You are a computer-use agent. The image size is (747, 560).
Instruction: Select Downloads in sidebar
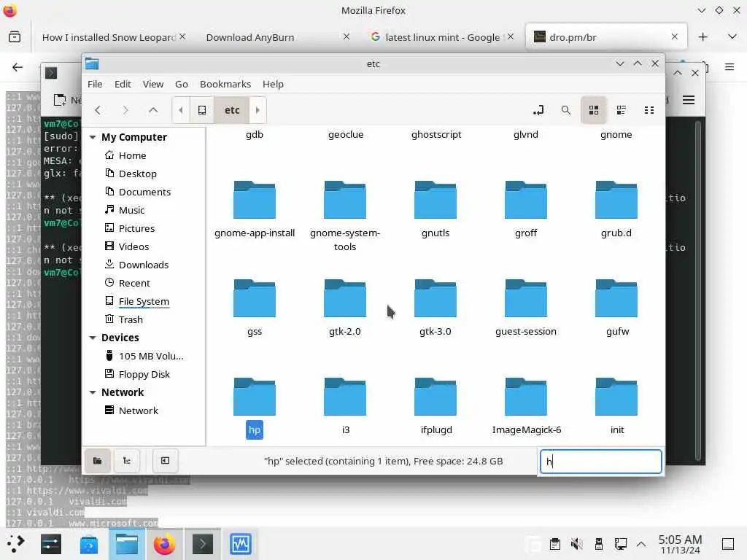coord(144,265)
